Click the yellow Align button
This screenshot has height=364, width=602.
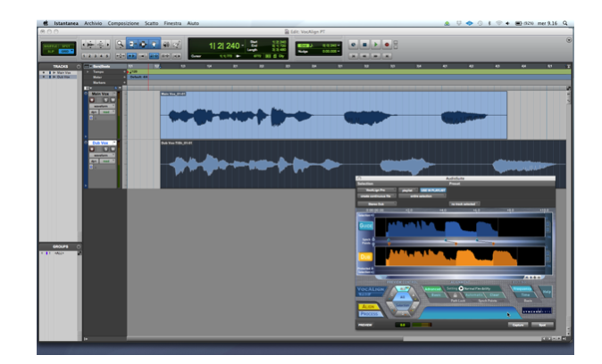pyautogui.click(x=368, y=307)
